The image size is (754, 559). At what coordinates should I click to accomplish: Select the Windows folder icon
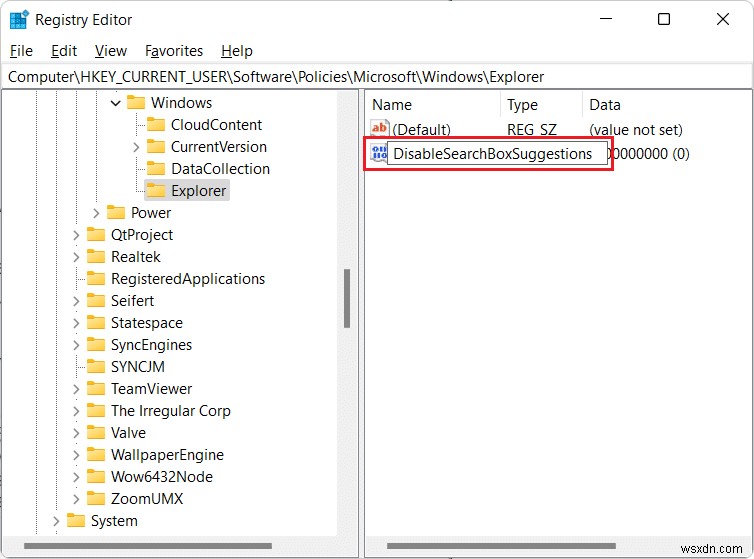tap(136, 102)
